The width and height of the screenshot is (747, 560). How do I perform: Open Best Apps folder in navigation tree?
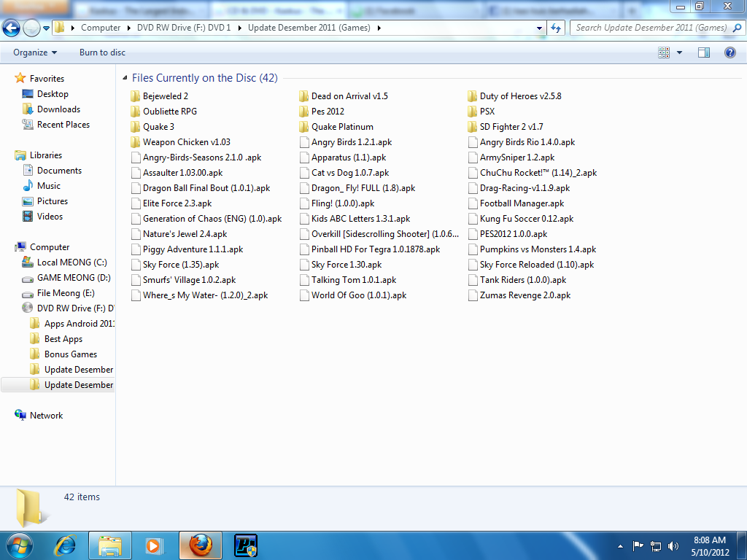63,338
